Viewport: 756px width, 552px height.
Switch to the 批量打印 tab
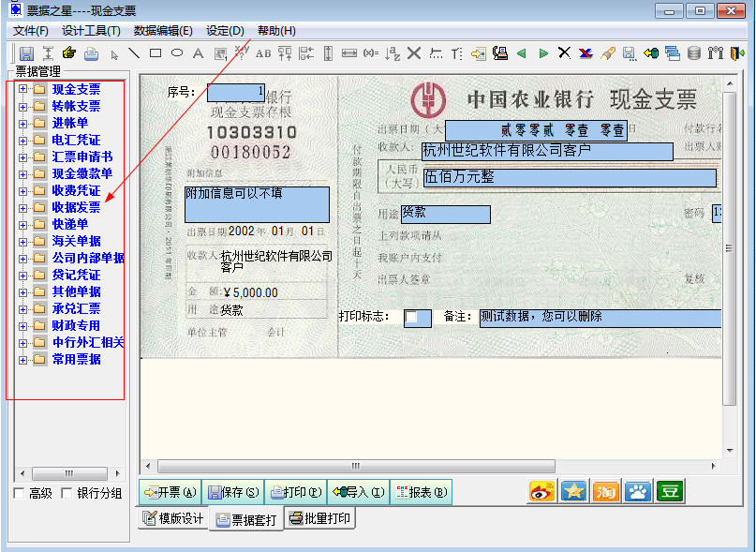point(320,518)
